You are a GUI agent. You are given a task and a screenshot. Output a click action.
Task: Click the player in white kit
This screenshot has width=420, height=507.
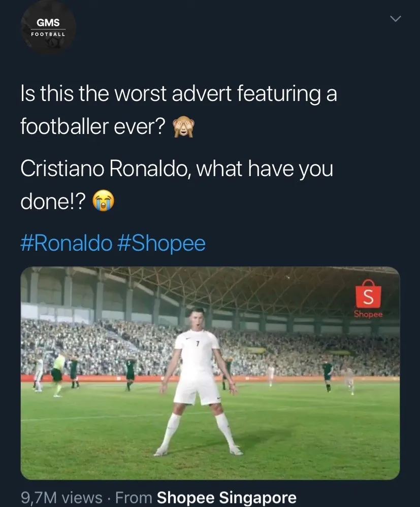pyautogui.click(x=197, y=376)
